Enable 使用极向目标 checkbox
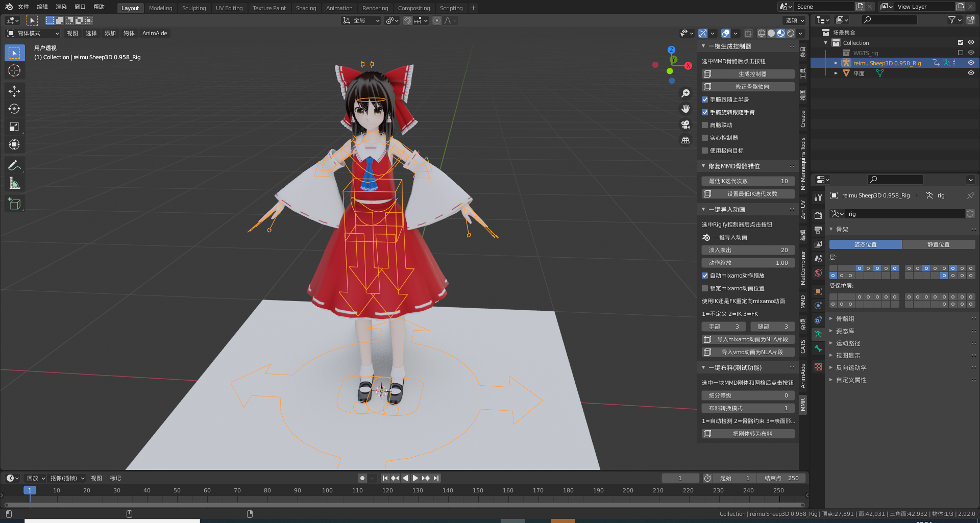The height and width of the screenshot is (523, 980). click(x=705, y=151)
